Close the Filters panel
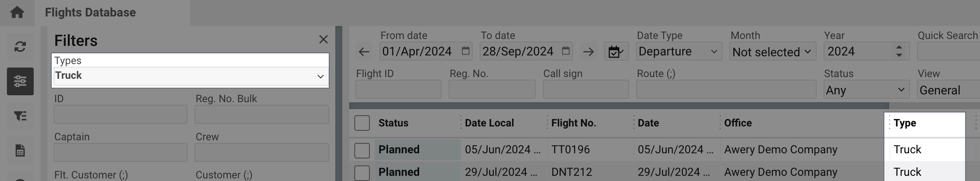980x181 pixels. (323, 40)
